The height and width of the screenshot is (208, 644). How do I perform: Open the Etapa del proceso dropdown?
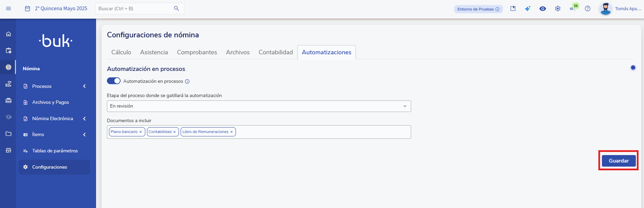coord(259,106)
